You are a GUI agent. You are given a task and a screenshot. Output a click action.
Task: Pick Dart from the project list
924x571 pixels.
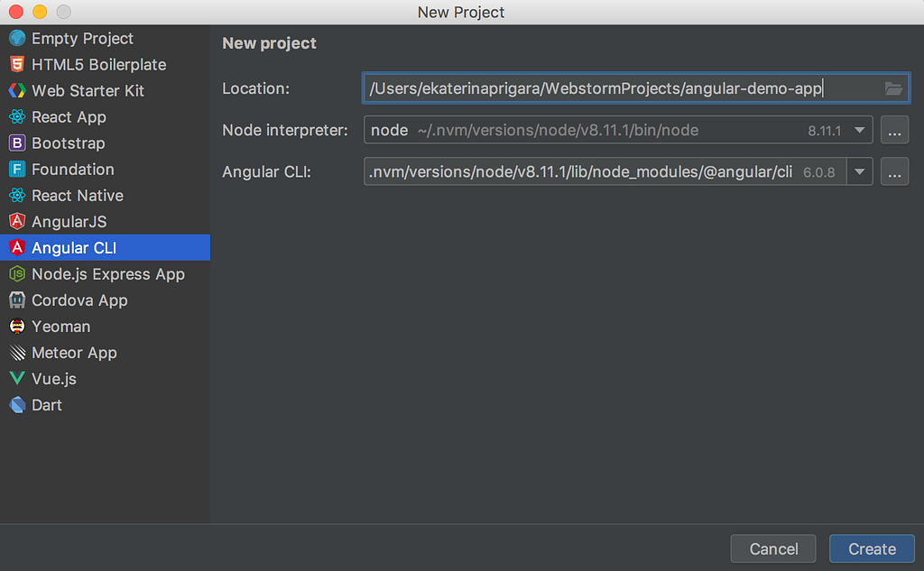click(47, 405)
